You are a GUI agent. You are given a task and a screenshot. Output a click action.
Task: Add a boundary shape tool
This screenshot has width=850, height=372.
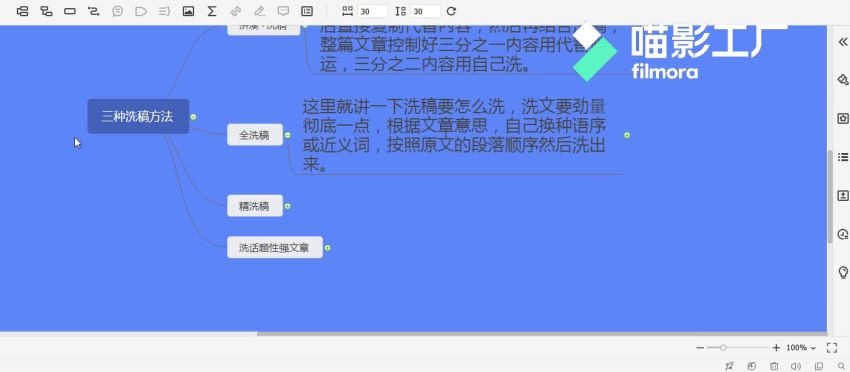tap(141, 11)
